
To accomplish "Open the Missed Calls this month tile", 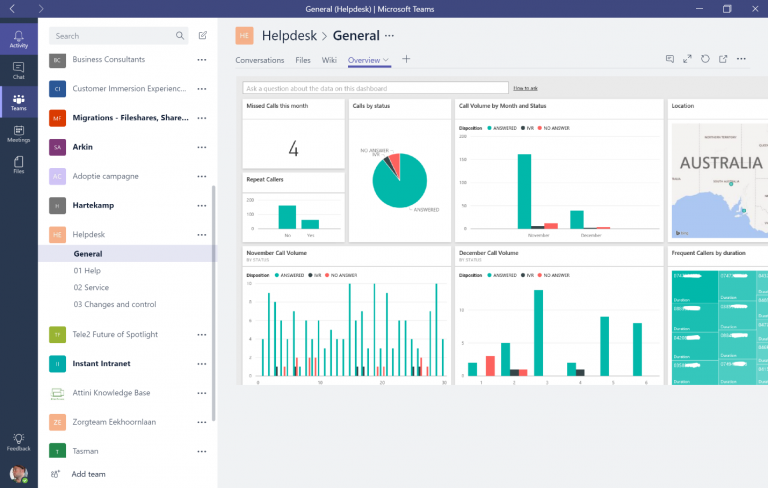I will point(293,134).
